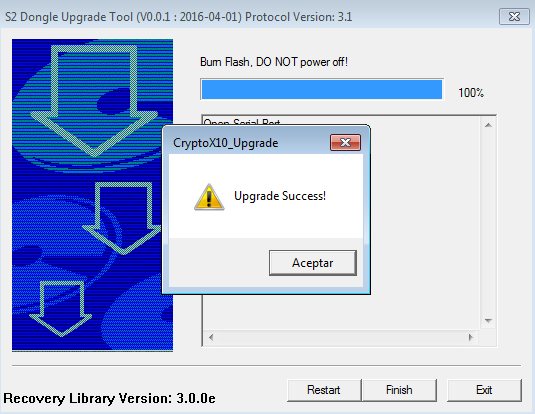
Task: Click the middle down-arrow graphic
Action: (124, 218)
